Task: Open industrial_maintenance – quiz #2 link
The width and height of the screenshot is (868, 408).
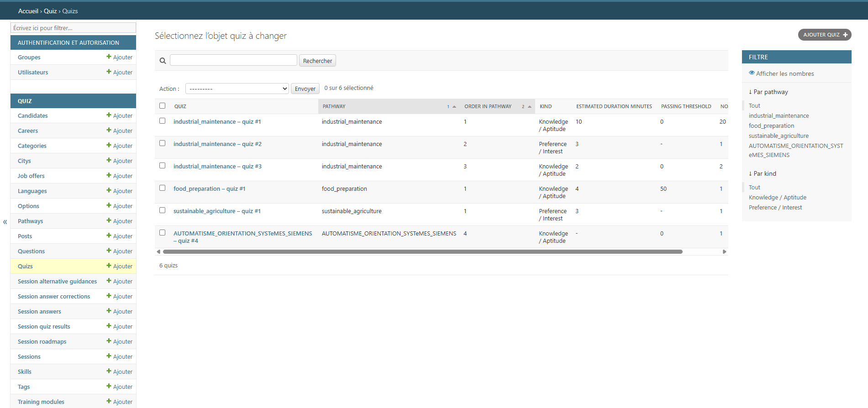Action: coord(217,144)
